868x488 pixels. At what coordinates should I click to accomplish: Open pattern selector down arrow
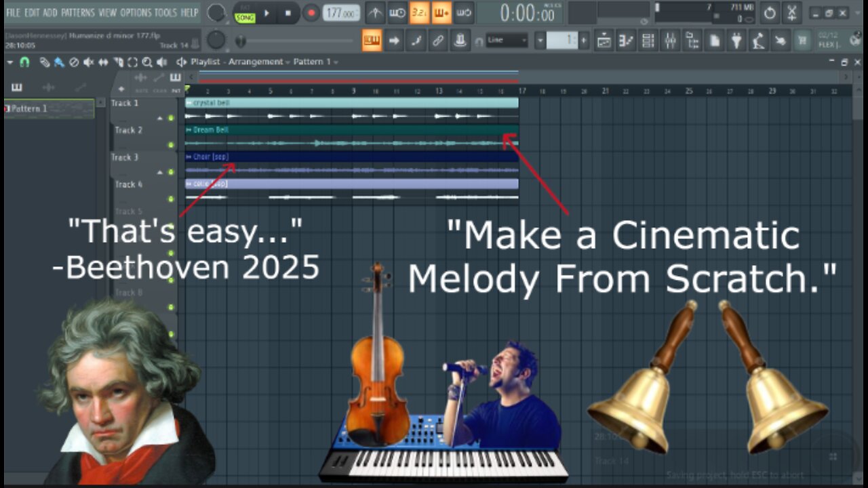tap(540, 41)
